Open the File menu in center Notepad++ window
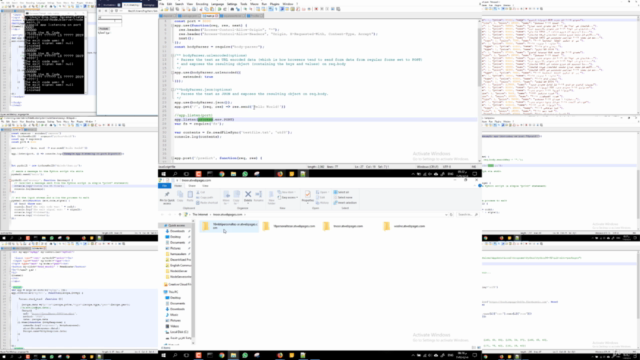Screen dimensions: 640x360 coord(162,4)
